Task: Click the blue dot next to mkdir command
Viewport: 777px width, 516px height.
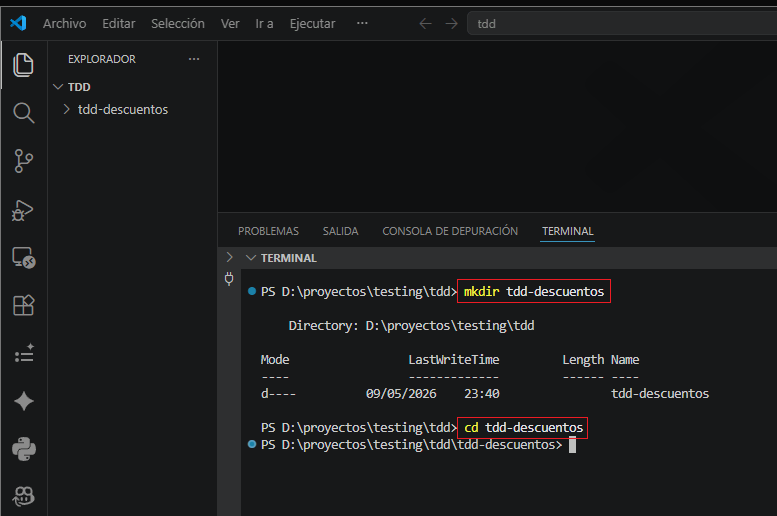Action: click(x=252, y=291)
